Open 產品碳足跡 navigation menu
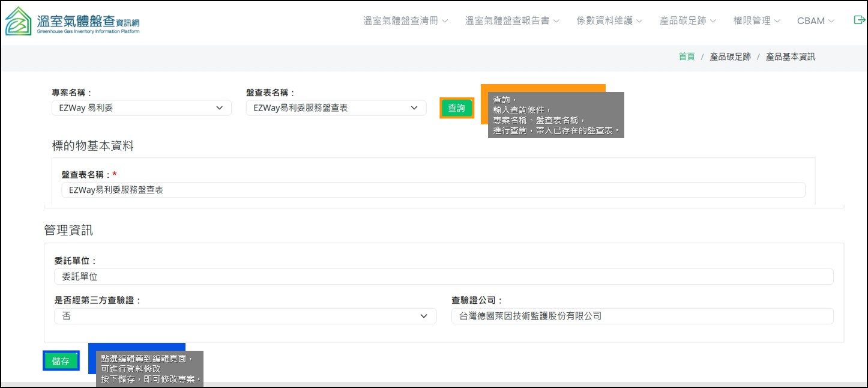Image resolution: width=868 pixels, height=388 pixels. pos(687,20)
